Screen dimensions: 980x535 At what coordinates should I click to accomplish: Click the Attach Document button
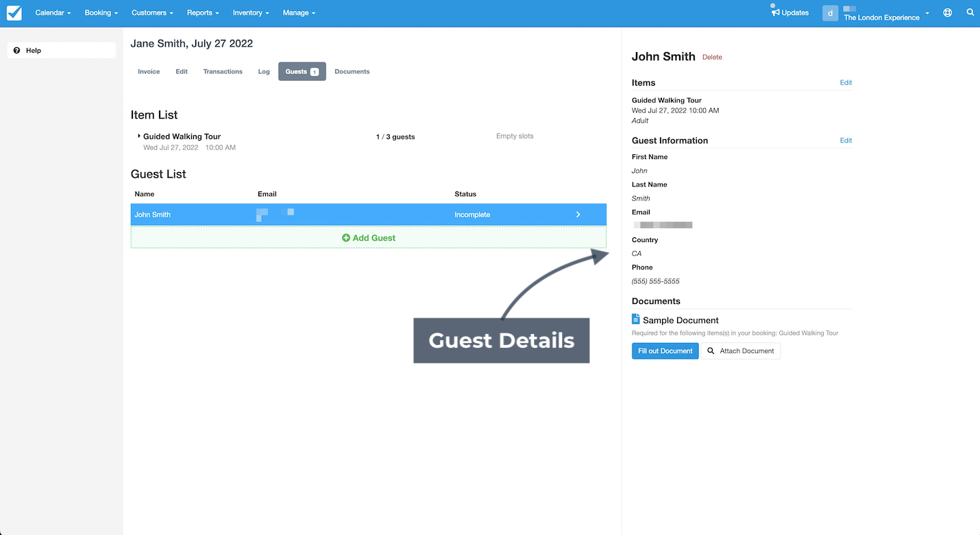coord(741,350)
